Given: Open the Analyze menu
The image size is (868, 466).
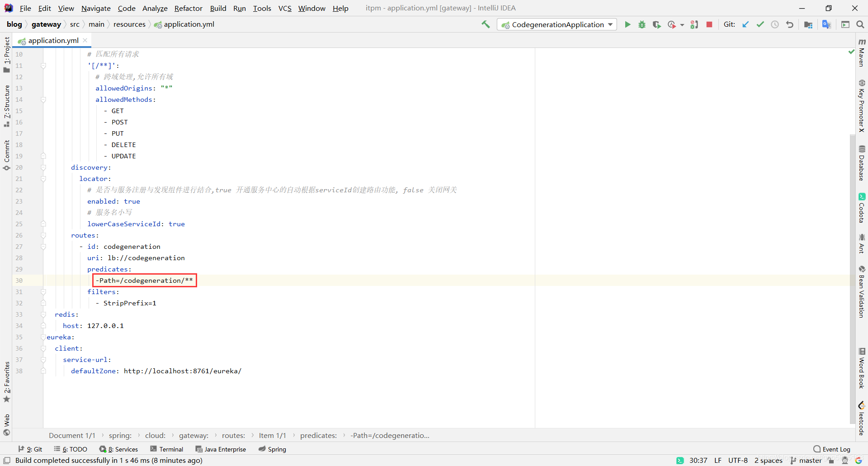Looking at the screenshot, I should coord(155,8).
